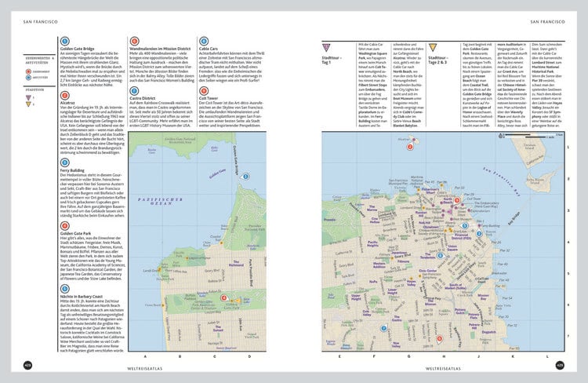Image resolution: width=588 pixels, height=383 pixels.
Task: Click red number 9 icon above Coit Tower heading
Action: (204, 91)
